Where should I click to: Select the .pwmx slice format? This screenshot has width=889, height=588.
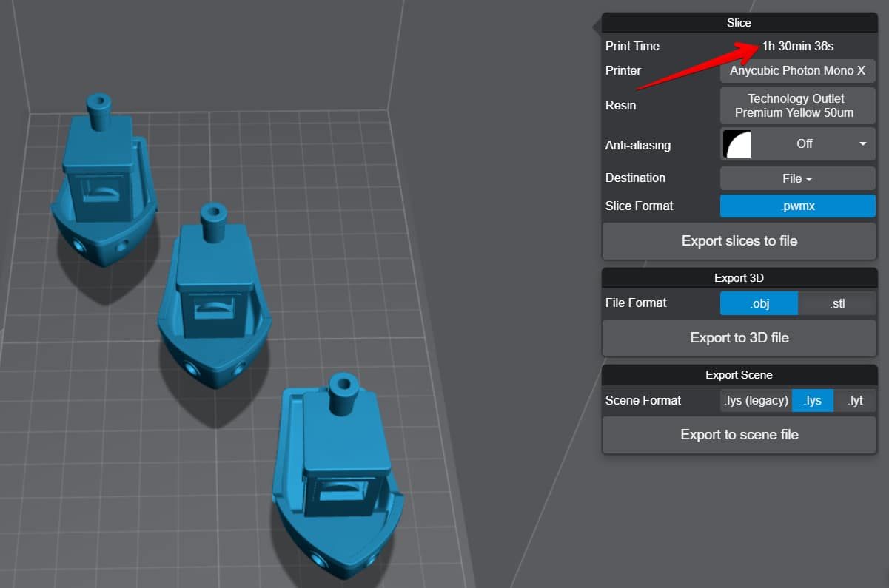click(797, 206)
